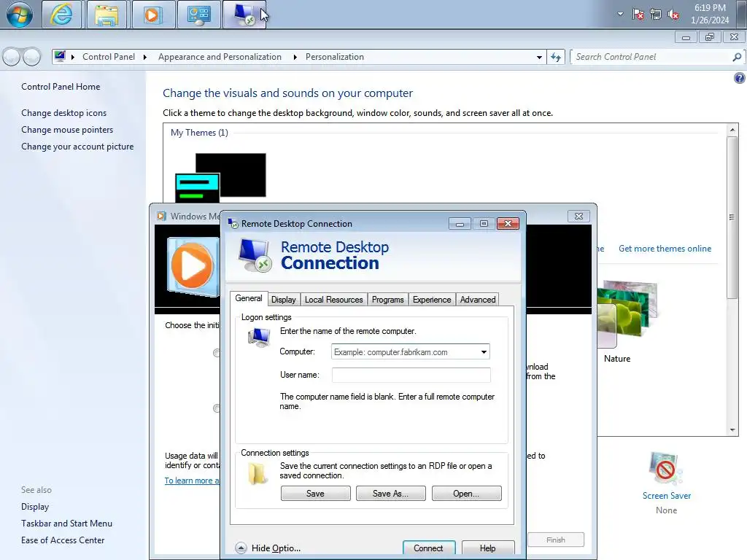The height and width of the screenshot is (560, 747).
Task: Open Personalization breadcrumb segment
Action: tap(334, 57)
